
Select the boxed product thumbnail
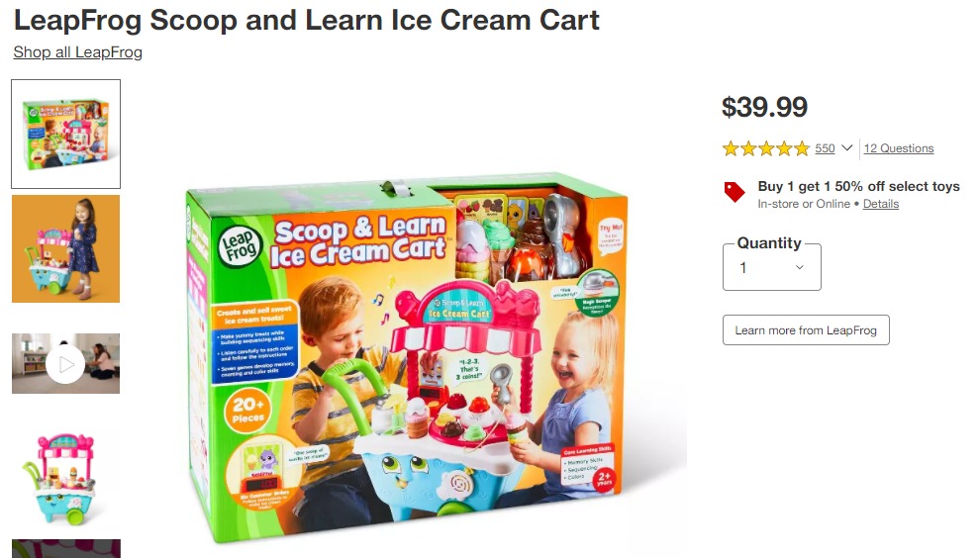pyautogui.click(x=65, y=134)
